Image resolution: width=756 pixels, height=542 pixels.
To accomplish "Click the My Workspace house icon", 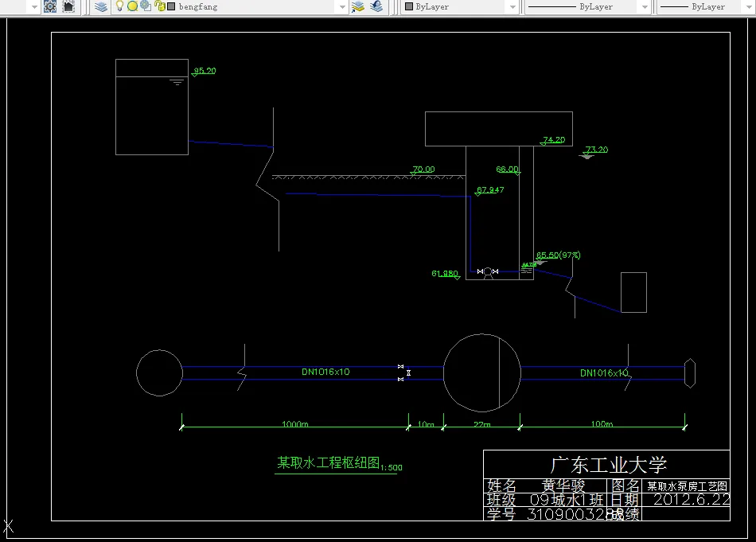I will [x=69, y=6].
